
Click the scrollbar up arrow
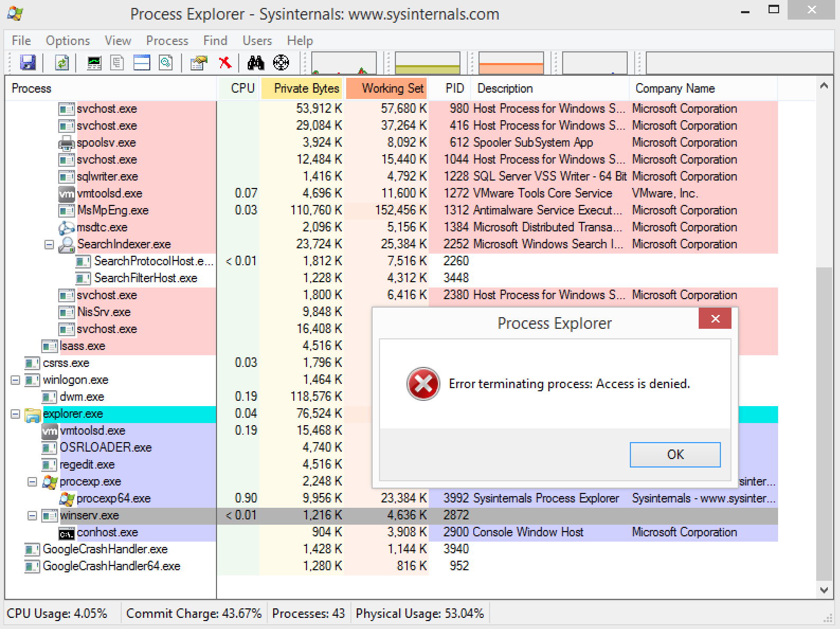click(824, 85)
